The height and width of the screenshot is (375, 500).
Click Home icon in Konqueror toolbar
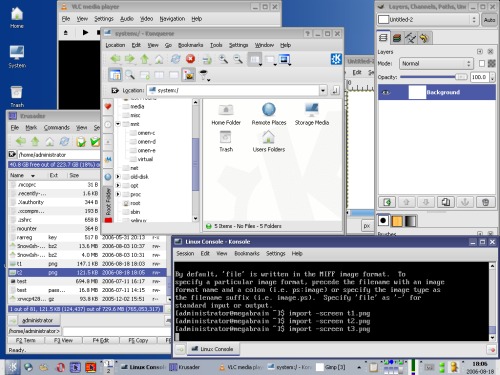pos(159,59)
